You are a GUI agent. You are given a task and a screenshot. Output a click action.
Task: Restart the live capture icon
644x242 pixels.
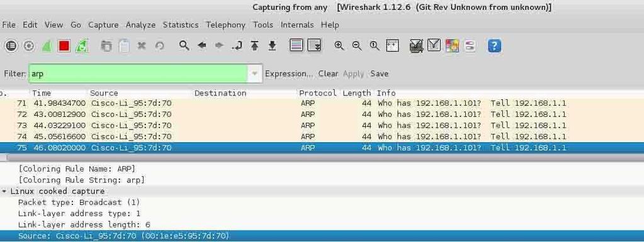pyautogui.click(x=82, y=46)
